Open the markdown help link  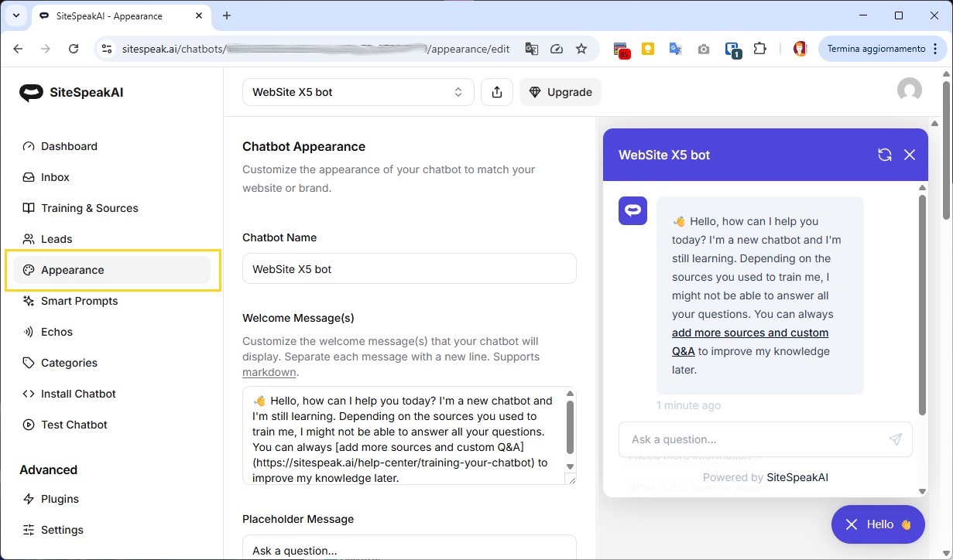point(269,372)
